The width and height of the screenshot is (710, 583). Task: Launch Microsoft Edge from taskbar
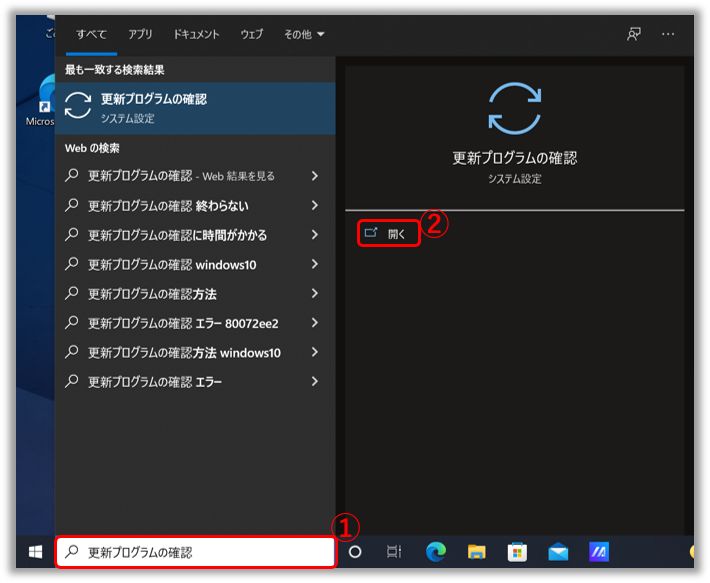(436, 552)
